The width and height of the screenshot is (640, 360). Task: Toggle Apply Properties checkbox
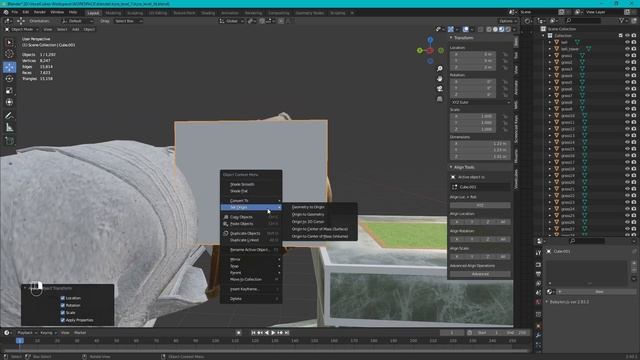pos(62,320)
